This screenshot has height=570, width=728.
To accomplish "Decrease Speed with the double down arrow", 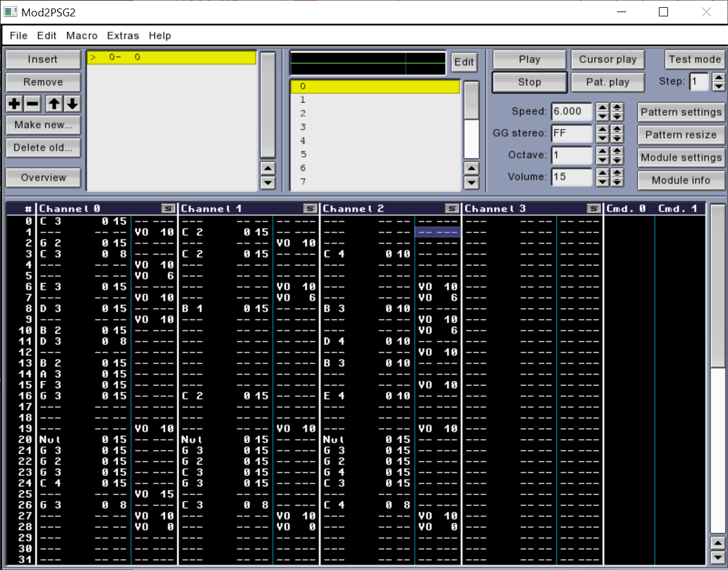I will click(617, 116).
